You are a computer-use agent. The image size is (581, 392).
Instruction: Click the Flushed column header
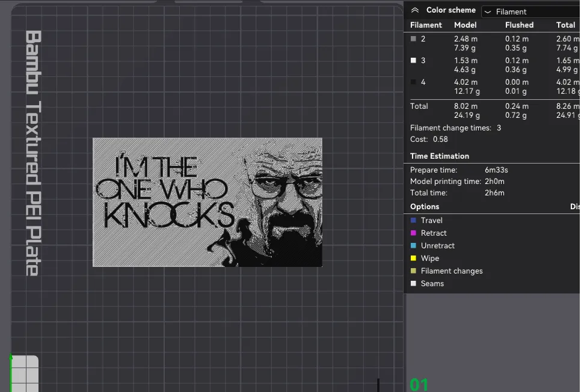click(519, 25)
